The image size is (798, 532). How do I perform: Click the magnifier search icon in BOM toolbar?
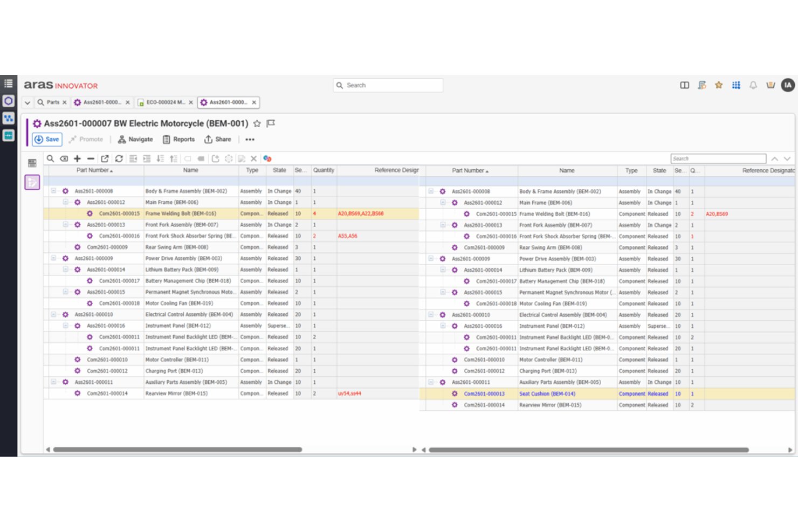[x=50, y=158]
